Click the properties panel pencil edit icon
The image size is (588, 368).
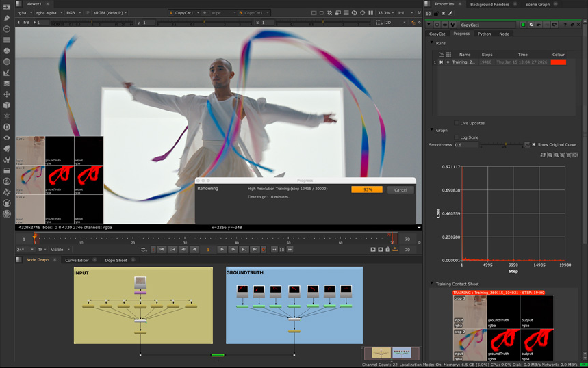(450, 13)
